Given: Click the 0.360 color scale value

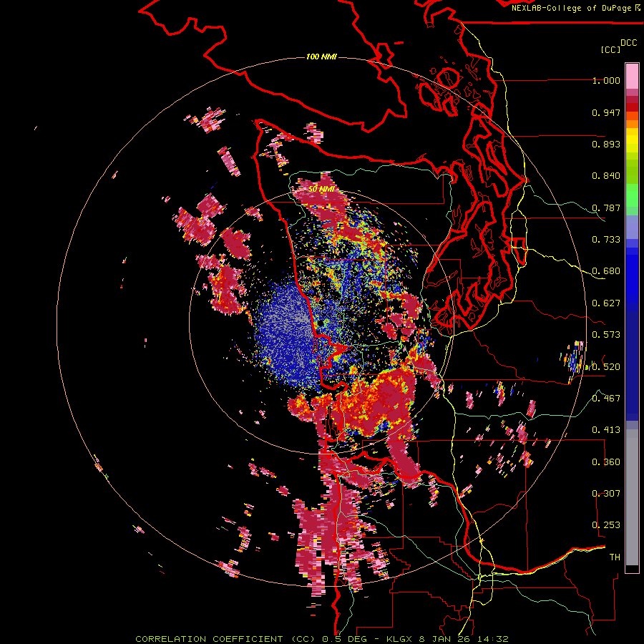Looking at the screenshot, I should click(606, 462).
